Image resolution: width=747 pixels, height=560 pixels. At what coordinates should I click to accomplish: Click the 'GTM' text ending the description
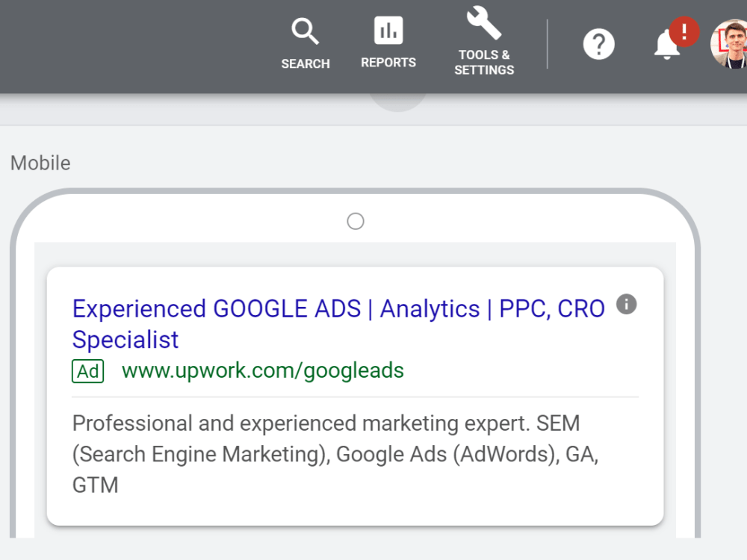[96, 485]
